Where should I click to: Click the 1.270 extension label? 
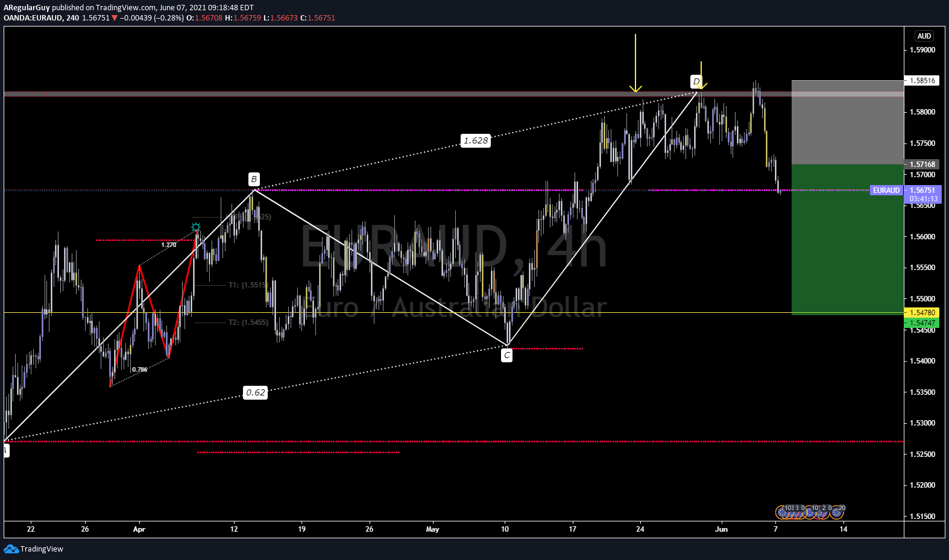(169, 245)
